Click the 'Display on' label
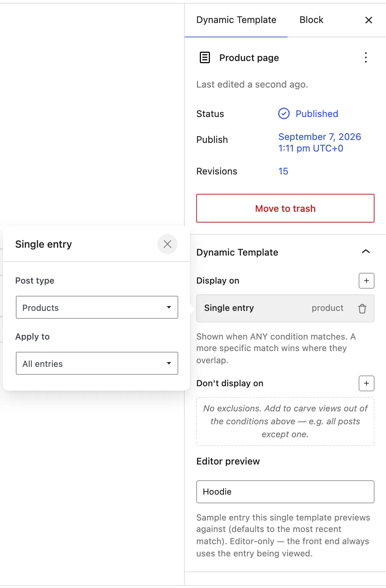 click(x=218, y=281)
